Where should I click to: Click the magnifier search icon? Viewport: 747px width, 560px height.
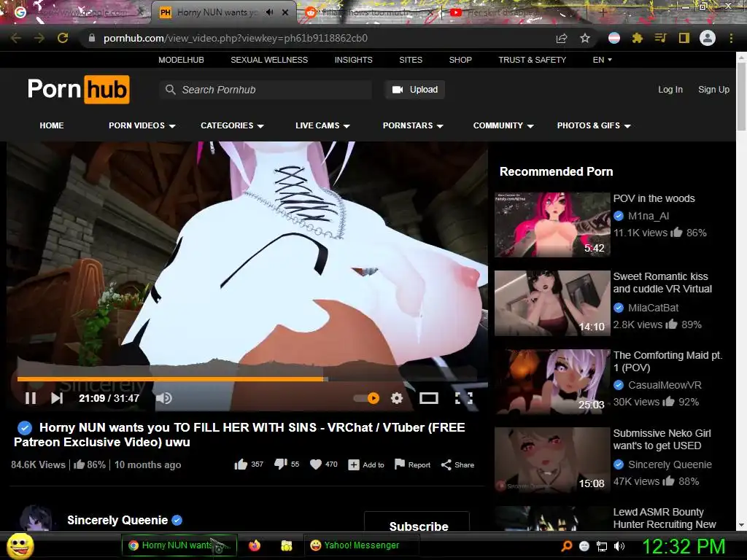[170, 90]
